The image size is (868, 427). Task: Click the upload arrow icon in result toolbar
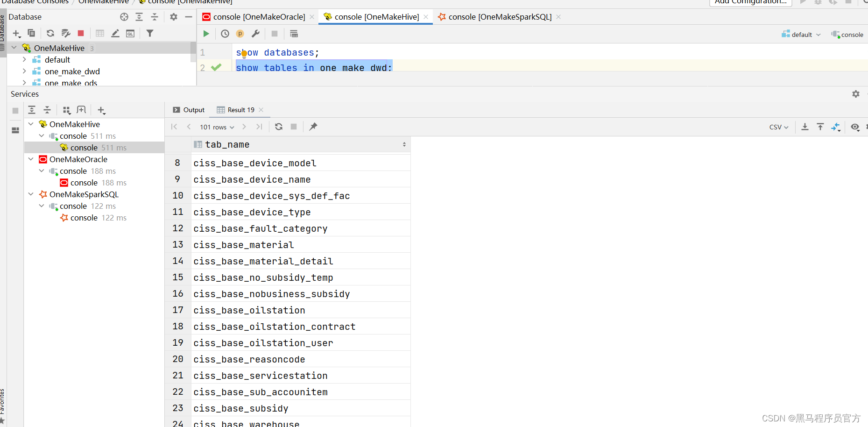820,127
